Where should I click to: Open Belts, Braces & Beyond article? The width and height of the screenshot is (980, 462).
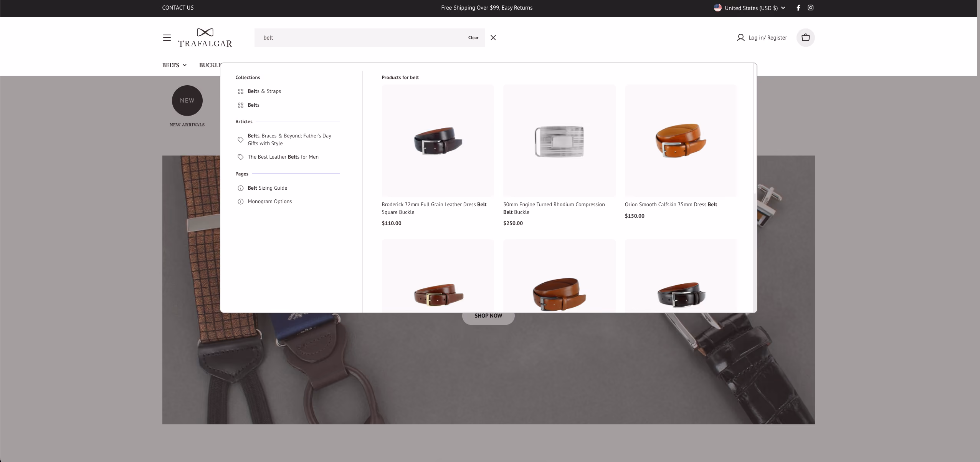click(x=289, y=139)
